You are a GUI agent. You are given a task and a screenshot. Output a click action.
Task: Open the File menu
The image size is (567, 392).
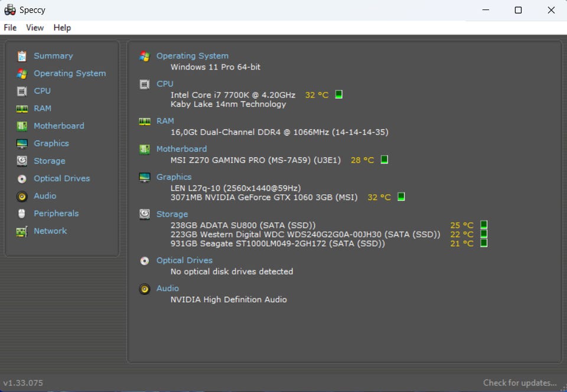click(x=10, y=28)
